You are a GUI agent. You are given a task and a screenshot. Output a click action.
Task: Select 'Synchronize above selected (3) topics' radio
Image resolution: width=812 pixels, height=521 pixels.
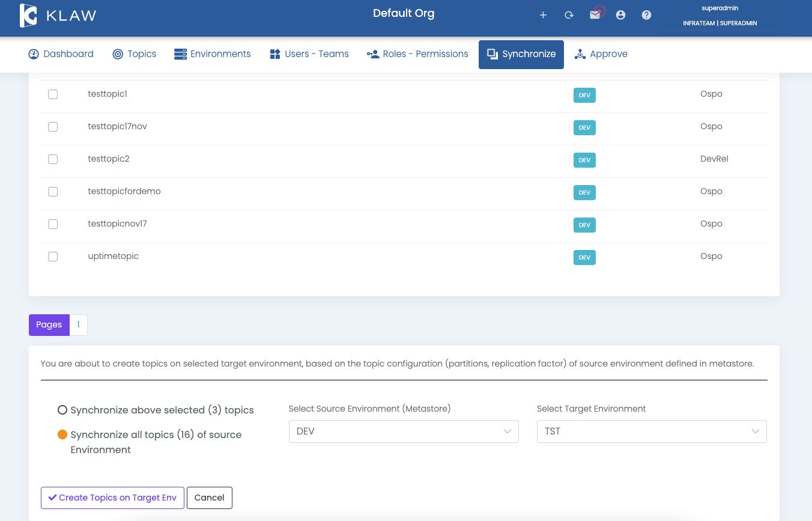[x=62, y=410]
